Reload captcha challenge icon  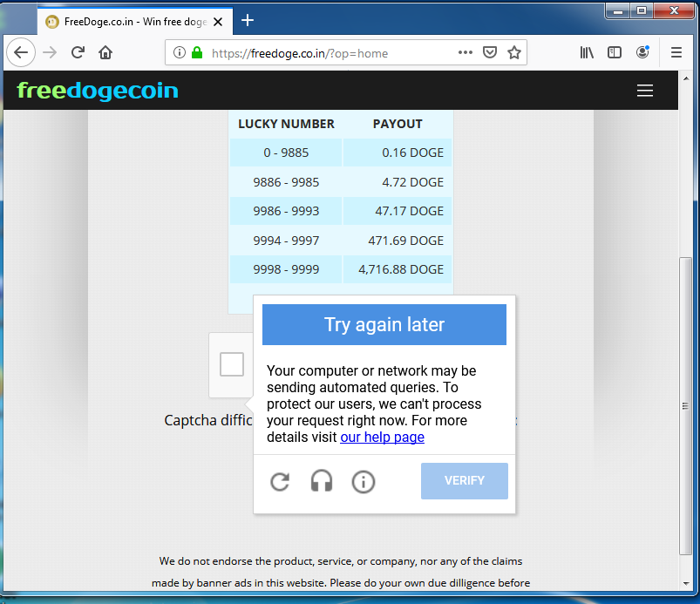280,482
